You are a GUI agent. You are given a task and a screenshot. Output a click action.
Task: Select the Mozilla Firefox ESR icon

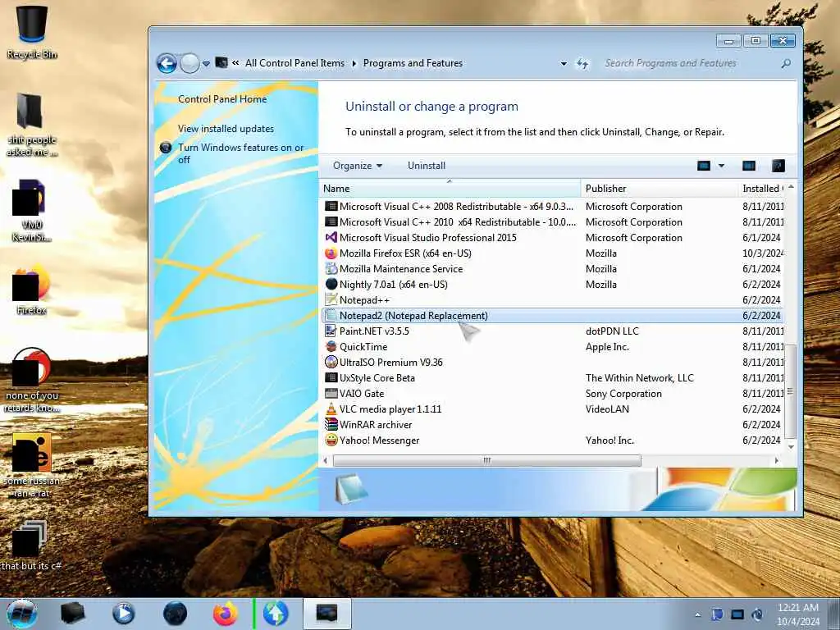point(331,253)
